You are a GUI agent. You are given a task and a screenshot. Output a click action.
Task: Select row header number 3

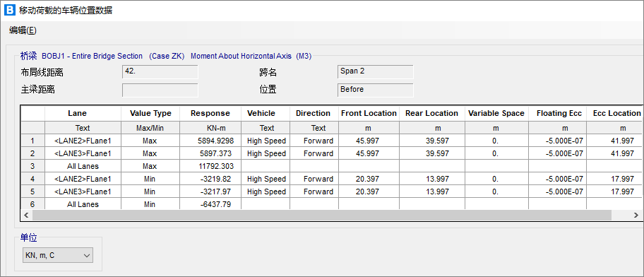pos(32,167)
